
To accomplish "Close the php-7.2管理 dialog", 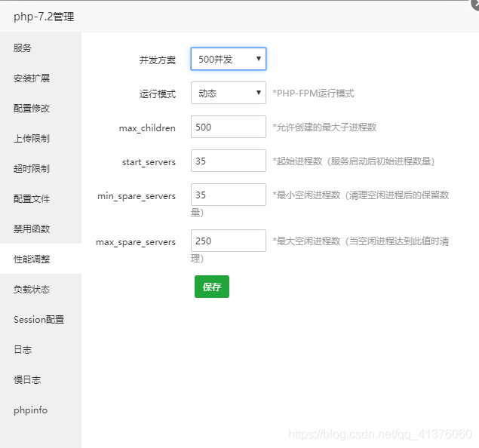I will 475,4.
